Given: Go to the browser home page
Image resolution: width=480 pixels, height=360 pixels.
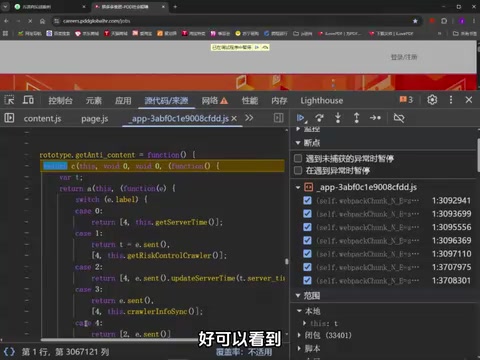Looking at the screenshot, I should [x=42, y=21].
